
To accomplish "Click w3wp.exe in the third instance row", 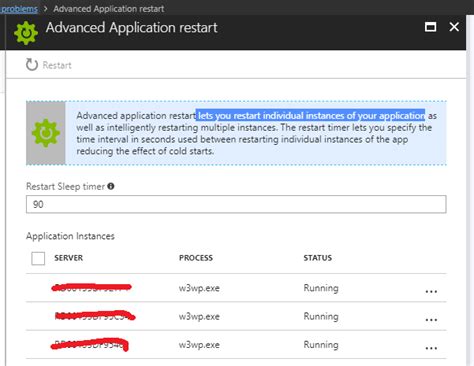I will click(199, 345).
